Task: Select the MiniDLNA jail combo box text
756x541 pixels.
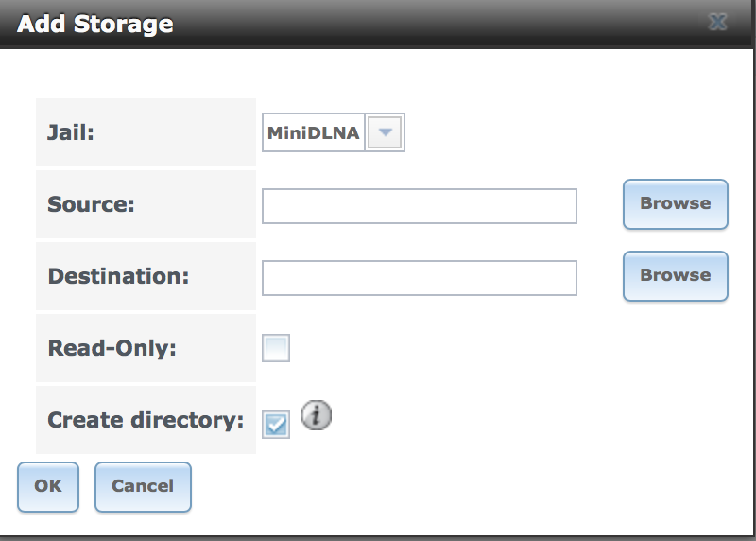Action: tap(314, 132)
